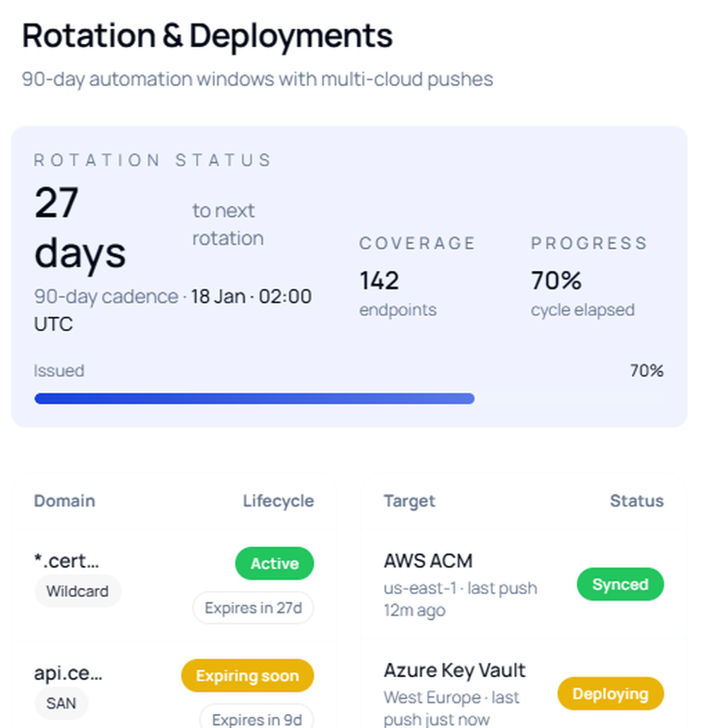The width and height of the screenshot is (707, 728).
Task: Open the api.ce domain entry
Action: point(68,674)
